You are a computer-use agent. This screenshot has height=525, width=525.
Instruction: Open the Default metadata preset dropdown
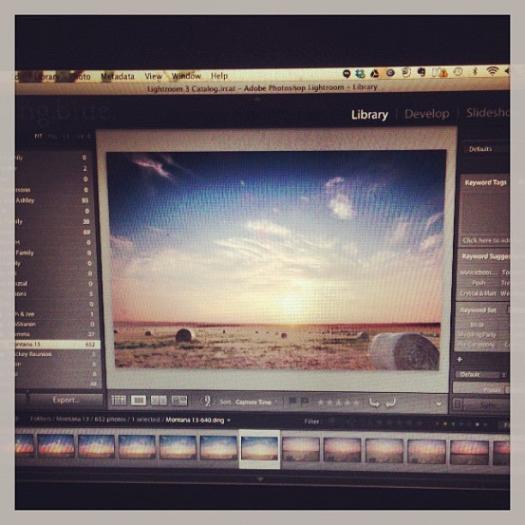[x=481, y=374]
